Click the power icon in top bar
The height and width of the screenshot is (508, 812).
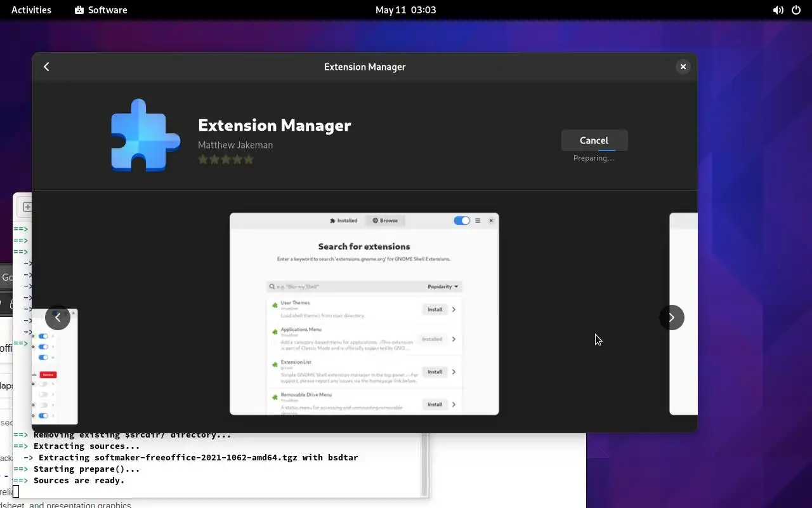pos(796,10)
